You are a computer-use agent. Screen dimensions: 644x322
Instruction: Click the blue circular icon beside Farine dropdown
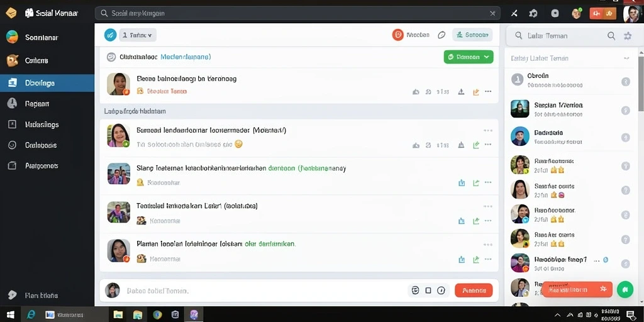[110, 35]
